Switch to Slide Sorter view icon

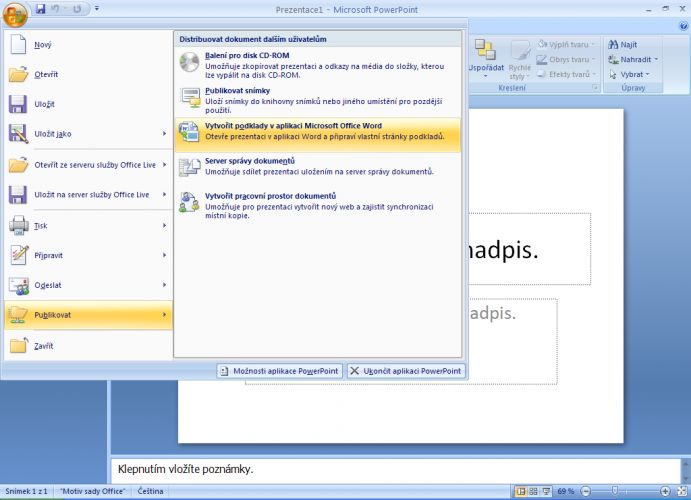pos(533,491)
